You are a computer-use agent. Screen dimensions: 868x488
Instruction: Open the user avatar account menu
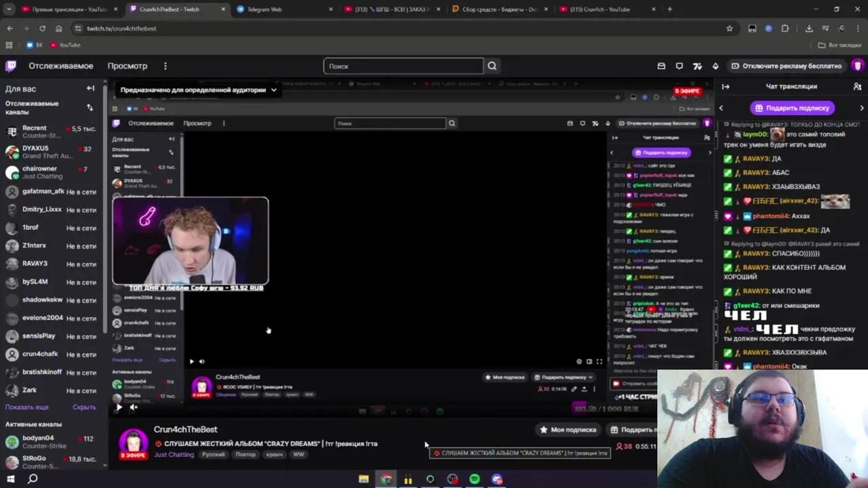pyautogui.click(x=857, y=66)
